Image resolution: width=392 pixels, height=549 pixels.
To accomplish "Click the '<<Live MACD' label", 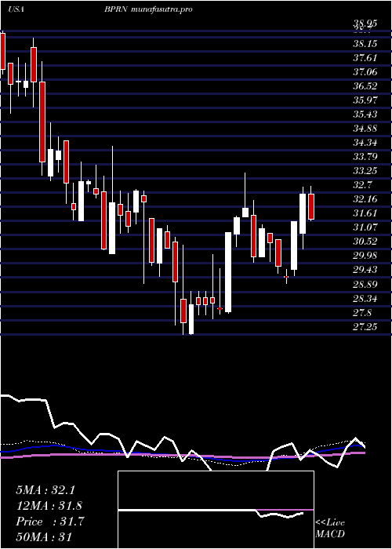I will click(330, 529).
